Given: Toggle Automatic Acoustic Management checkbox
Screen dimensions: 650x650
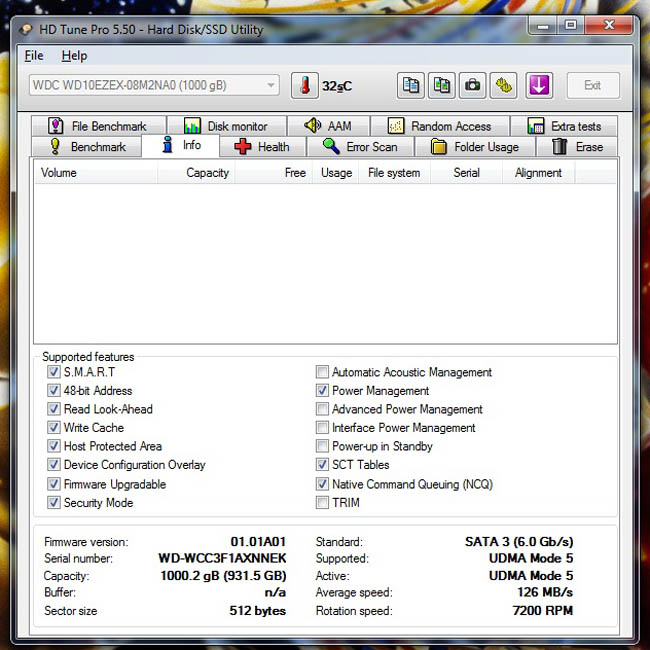Looking at the screenshot, I should 322,372.
